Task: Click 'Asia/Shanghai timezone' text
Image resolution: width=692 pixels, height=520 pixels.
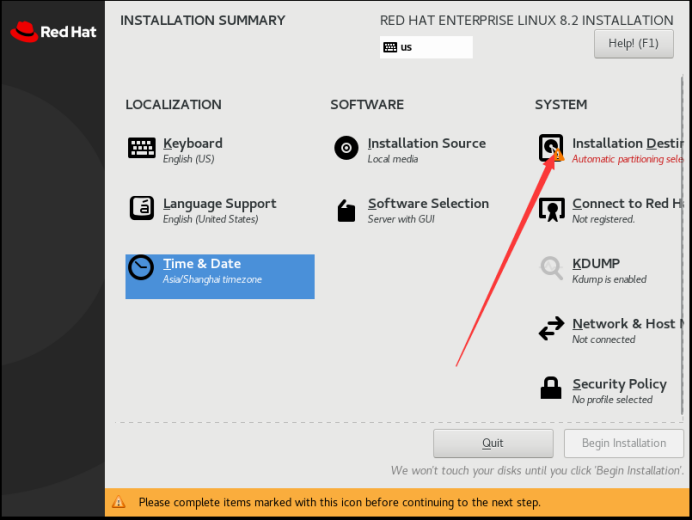Action: point(212,279)
